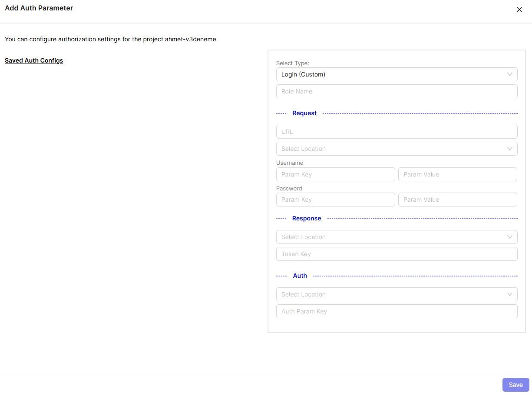
Task: Open the Select Type dropdown showing Login (Custom)
Action: 391,74
